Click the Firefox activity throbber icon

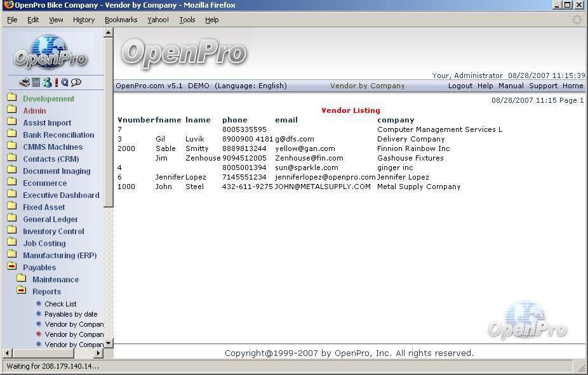(x=577, y=20)
